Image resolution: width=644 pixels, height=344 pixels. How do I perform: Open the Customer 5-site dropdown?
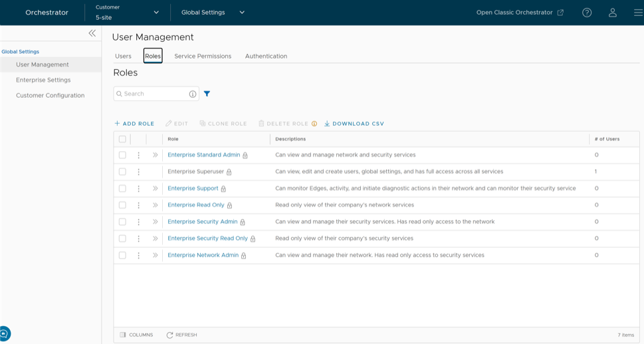[x=128, y=13]
